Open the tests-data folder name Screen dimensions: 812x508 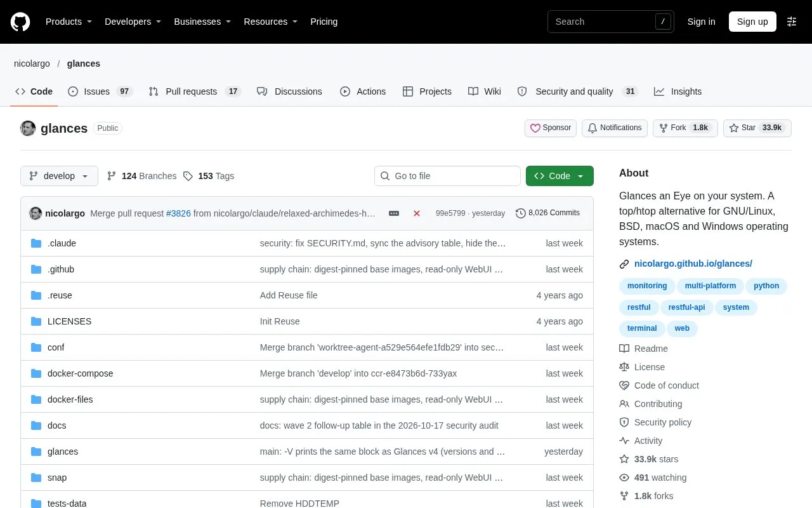click(67, 504)
